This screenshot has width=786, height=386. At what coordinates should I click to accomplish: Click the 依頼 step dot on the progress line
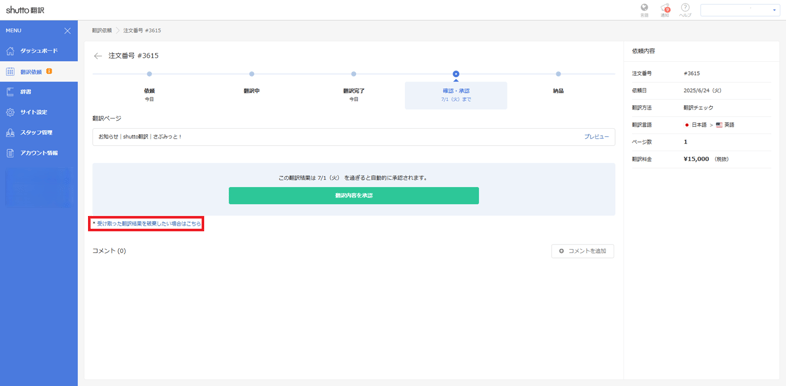pos(149,74)
